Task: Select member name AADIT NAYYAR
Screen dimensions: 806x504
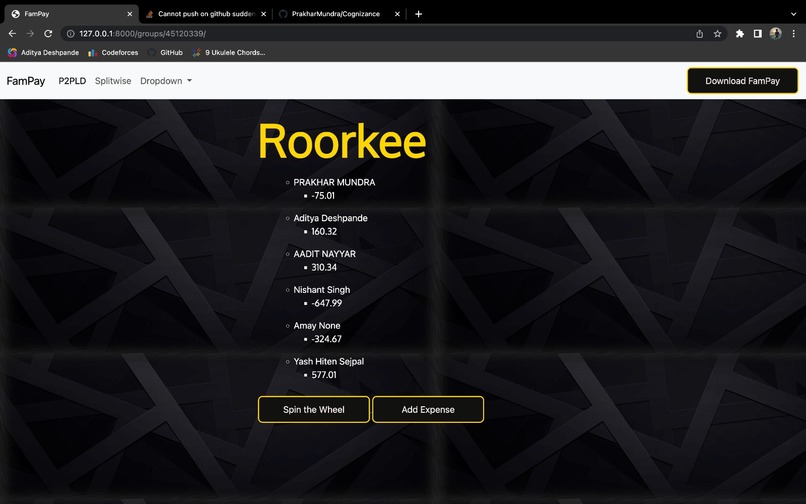Action: (x=324, y=254)
